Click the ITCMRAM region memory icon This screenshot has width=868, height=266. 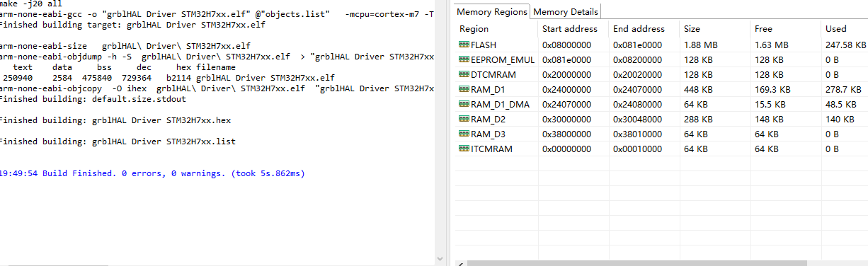464,149
